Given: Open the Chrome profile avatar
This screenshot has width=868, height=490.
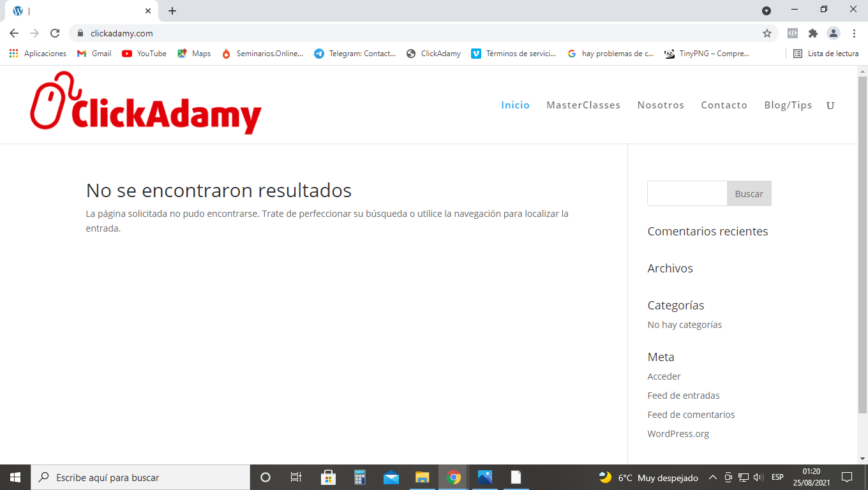Looking at the screenshot, I should [x=834, y=33].
